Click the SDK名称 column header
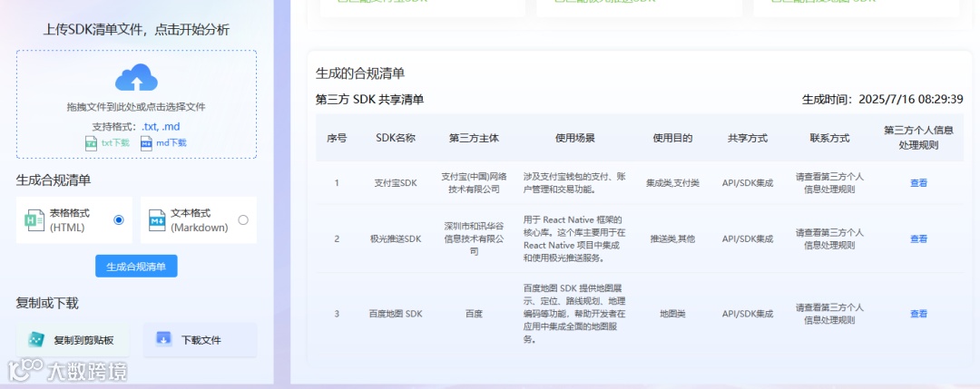The image size is (980, 389). click(x=396, y=138)
